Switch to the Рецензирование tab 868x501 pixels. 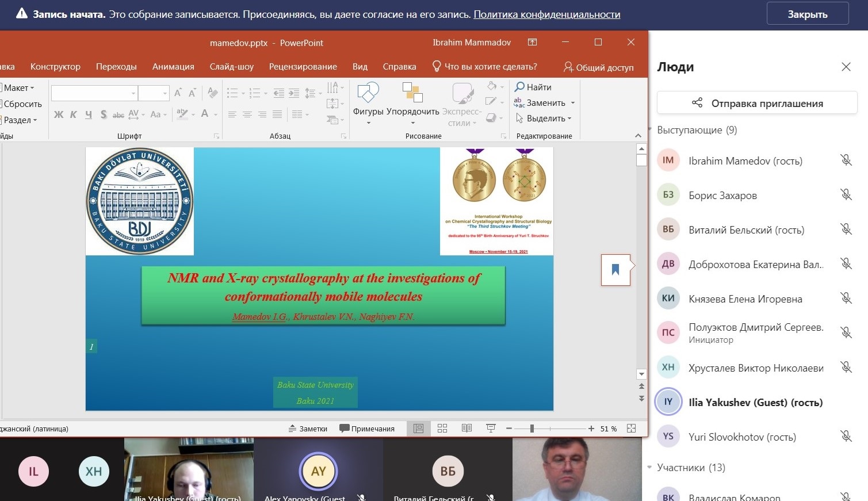coord(303,67)
